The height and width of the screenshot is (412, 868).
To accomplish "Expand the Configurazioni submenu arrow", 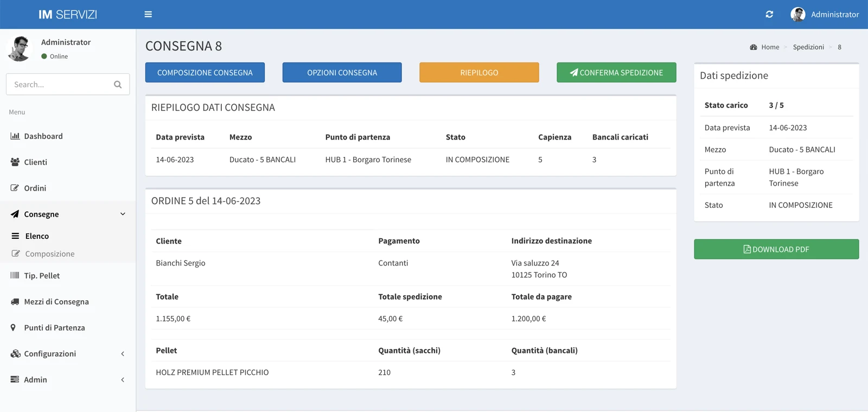I will 123,354.
